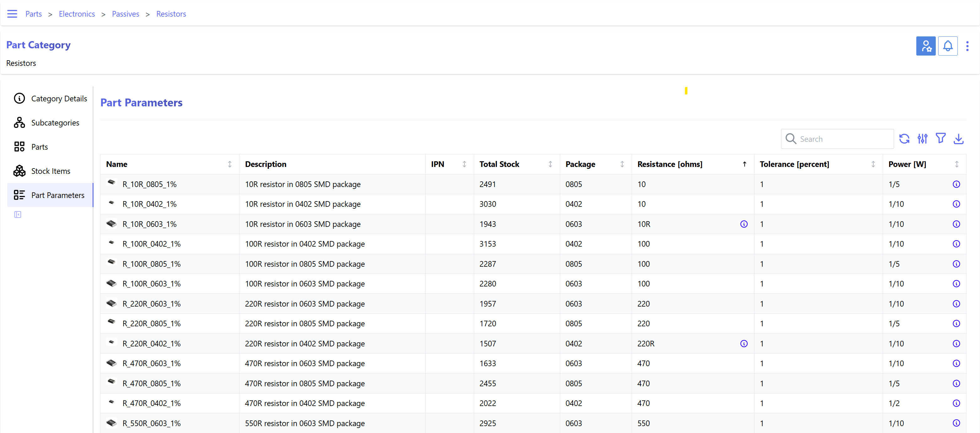Collapse the sidebar navigation panel
The image size is (980, 433).
click(18, 215)
